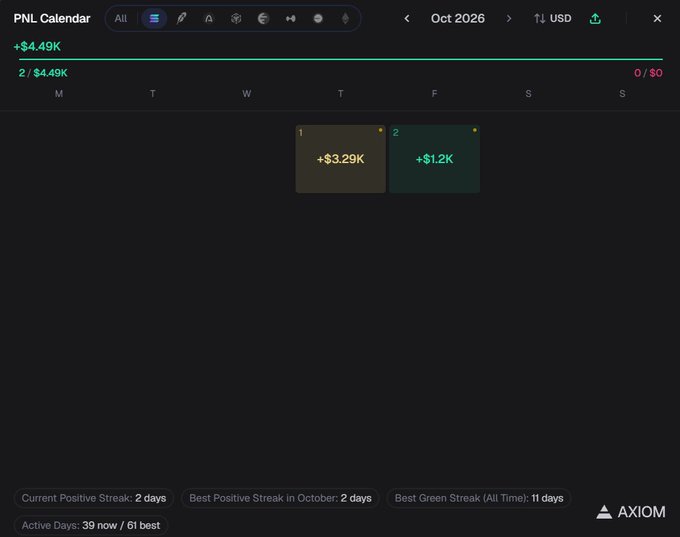Select the bow-tie shaped chain filter icon

click(x=291, y=19)
